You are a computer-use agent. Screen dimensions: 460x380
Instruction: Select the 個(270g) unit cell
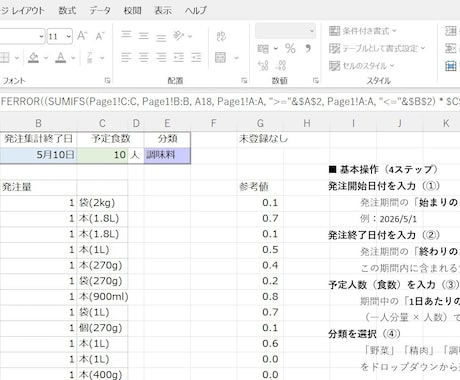[x=102, y=328]
